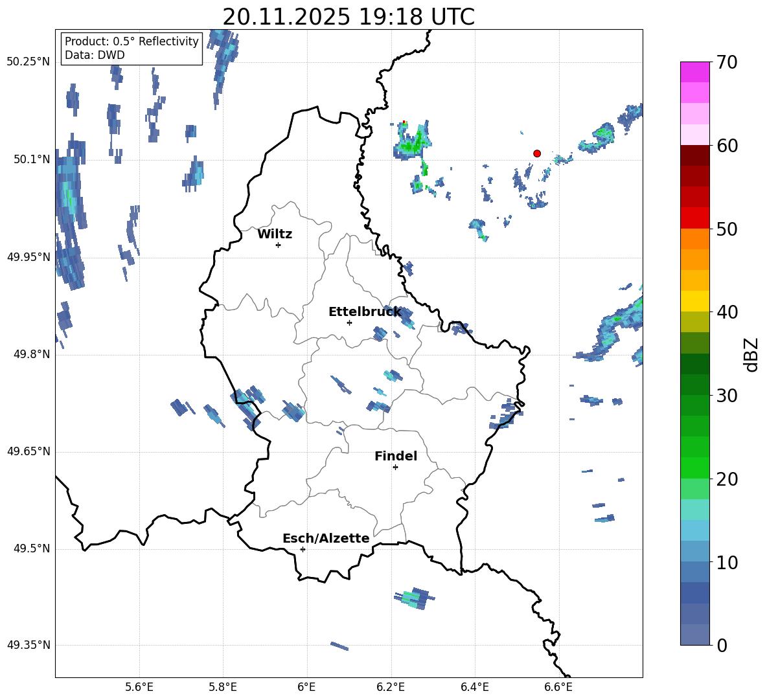Click the 6.6°E longitude label

click(x=558, y=687)
